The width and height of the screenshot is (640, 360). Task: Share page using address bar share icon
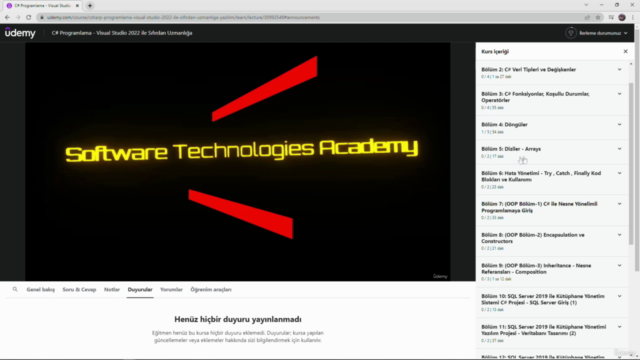point(587,17)
